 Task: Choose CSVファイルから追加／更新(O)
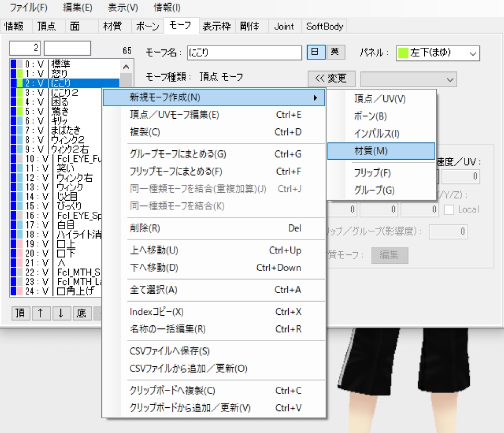click(x=214, y=368)
